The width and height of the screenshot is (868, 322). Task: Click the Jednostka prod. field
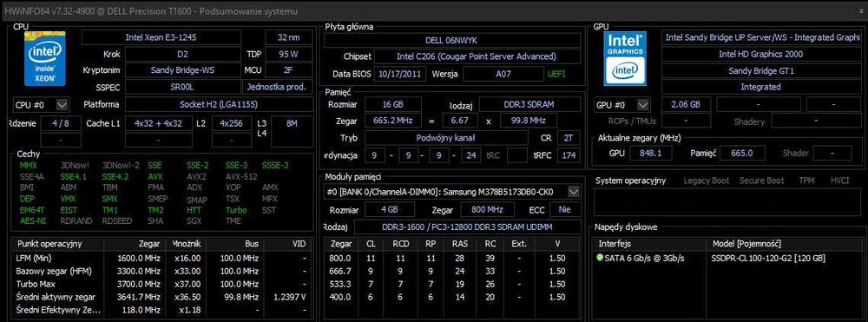278,87
